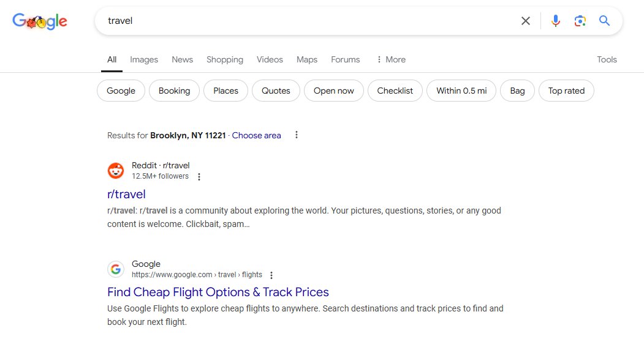644x339 pixels.
Task: Click the google.com travel flights URL
Action: click(x=197, y=275)
